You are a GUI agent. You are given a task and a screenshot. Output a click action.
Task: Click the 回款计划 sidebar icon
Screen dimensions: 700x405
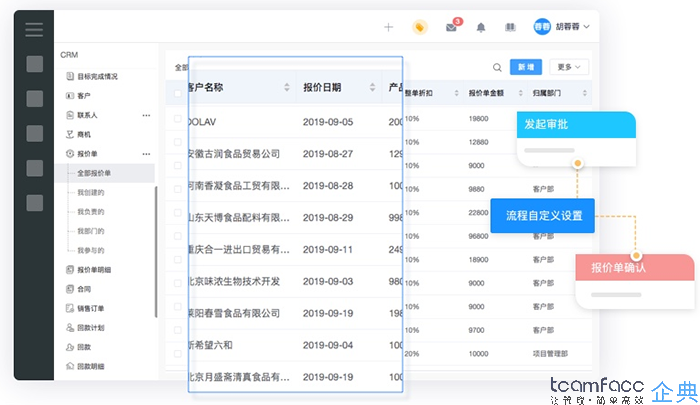click(70, 327)
